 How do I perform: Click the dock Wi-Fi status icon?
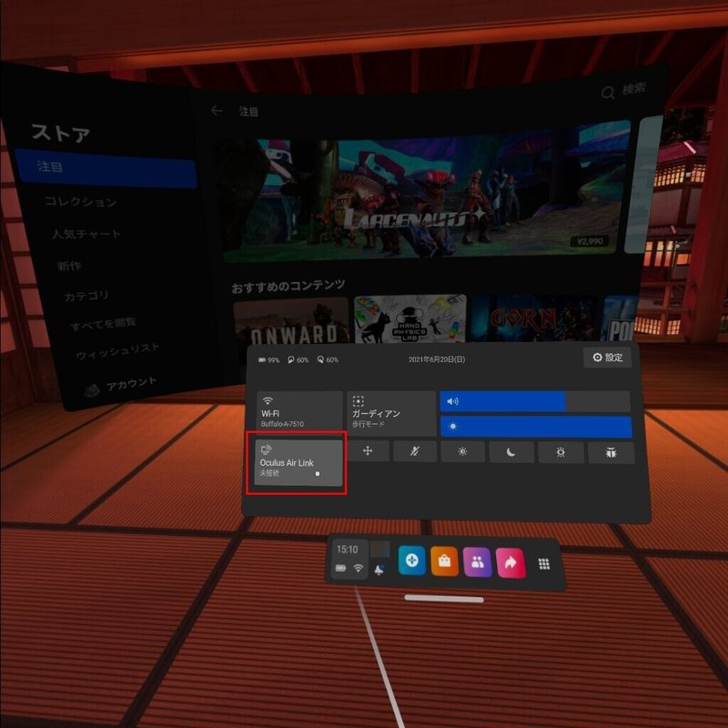coord(358,568)
